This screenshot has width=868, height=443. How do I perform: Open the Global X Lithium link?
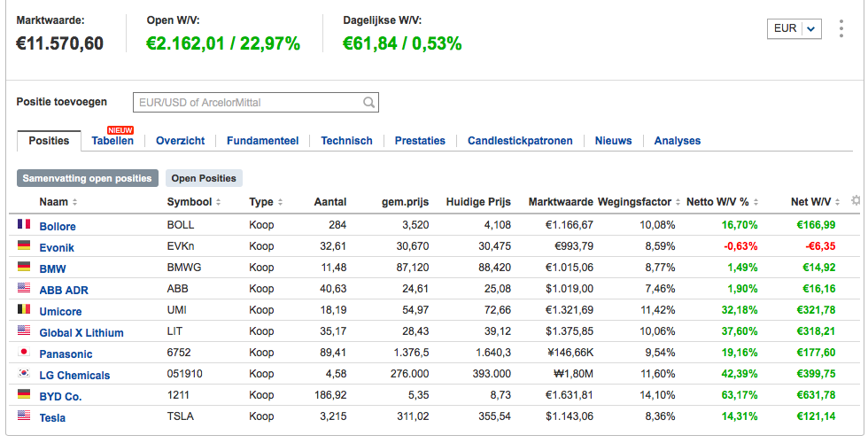(81, 332)
